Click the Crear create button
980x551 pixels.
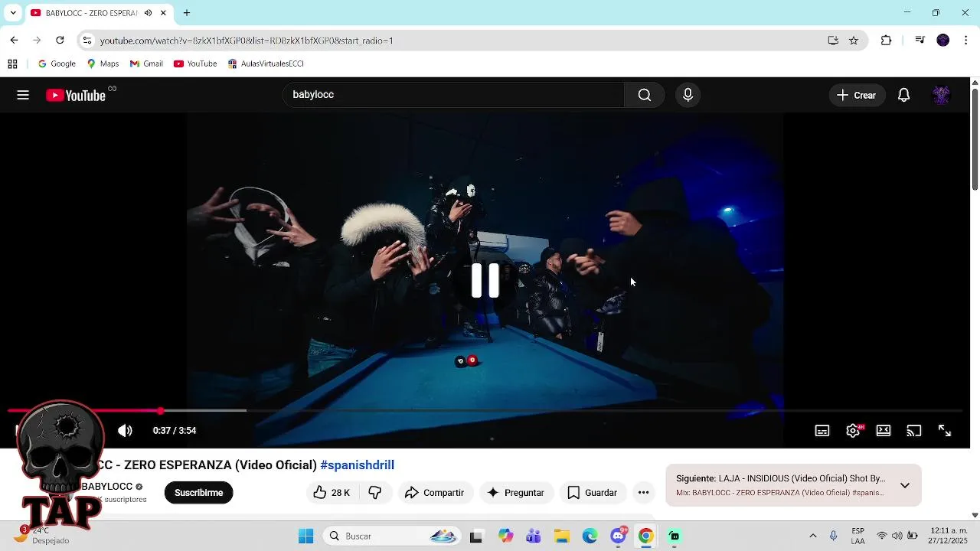(856, 95)
